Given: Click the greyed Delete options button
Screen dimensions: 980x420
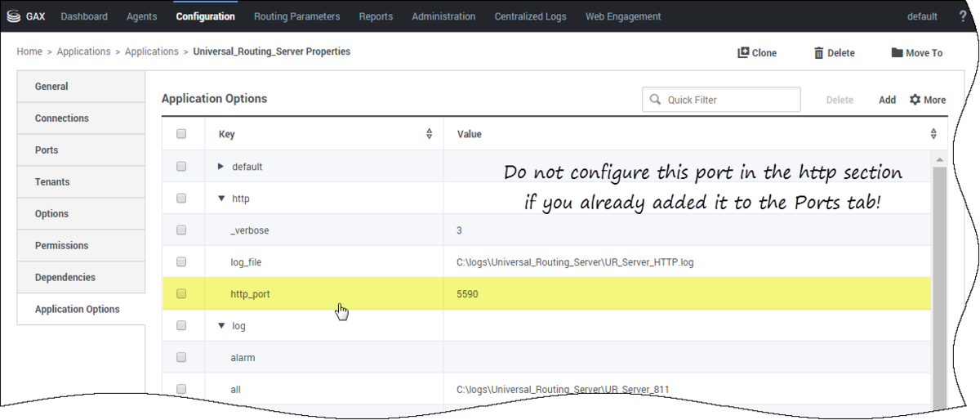Looking at the screenshot, I should coord(840,100).
